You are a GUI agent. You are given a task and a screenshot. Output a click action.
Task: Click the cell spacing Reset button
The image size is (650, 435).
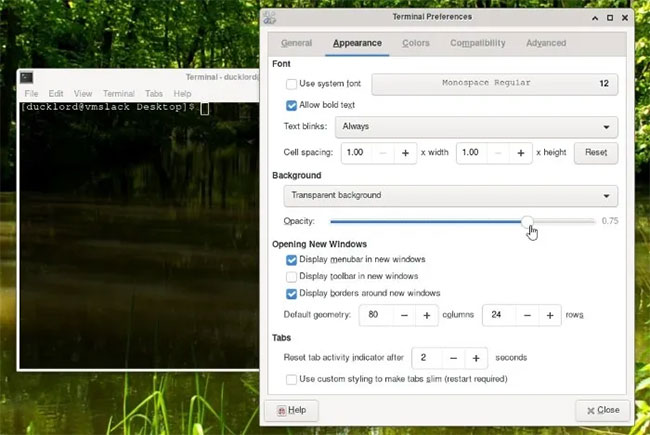(x=596, y=153)
